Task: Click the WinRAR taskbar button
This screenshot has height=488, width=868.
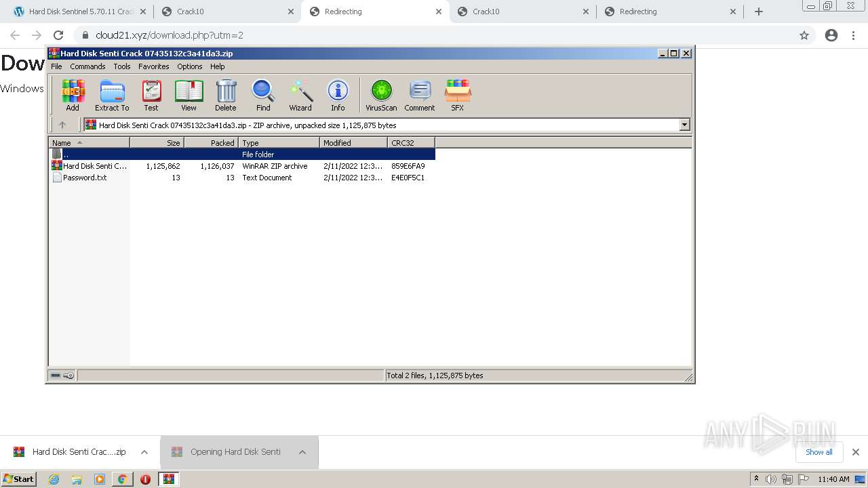Action: [168, 479]
